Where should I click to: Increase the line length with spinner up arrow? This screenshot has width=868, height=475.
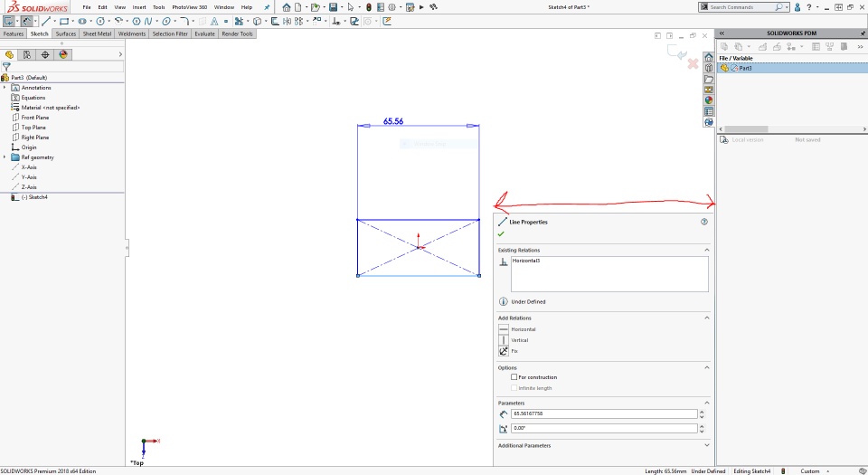(702, 412)
